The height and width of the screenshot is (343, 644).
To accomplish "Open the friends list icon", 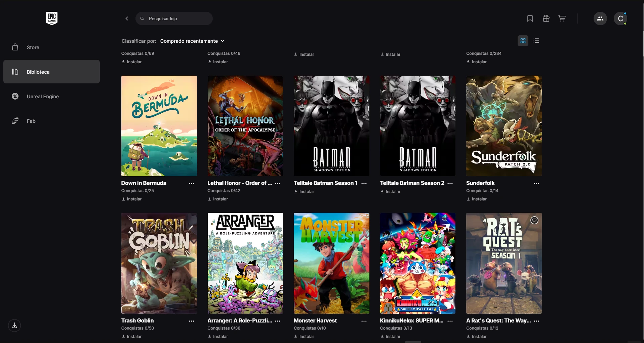I will click(600, 18).
